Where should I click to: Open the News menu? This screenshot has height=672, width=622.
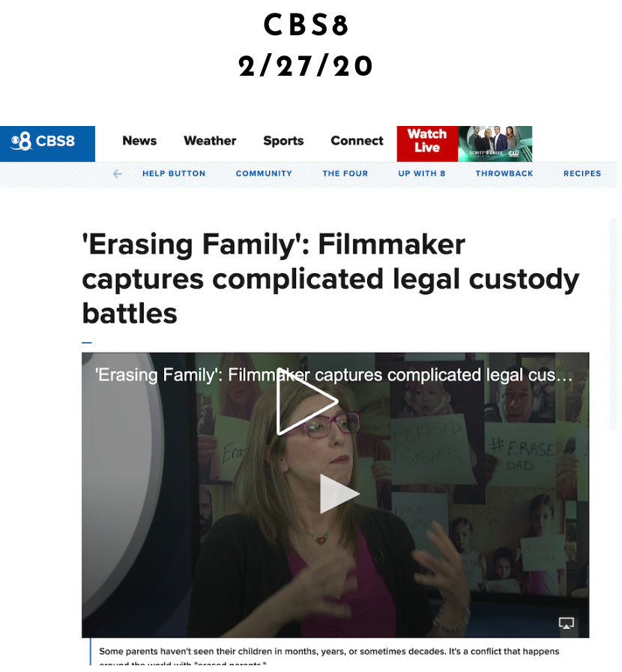pyautogui.click(x=140, y=142)
